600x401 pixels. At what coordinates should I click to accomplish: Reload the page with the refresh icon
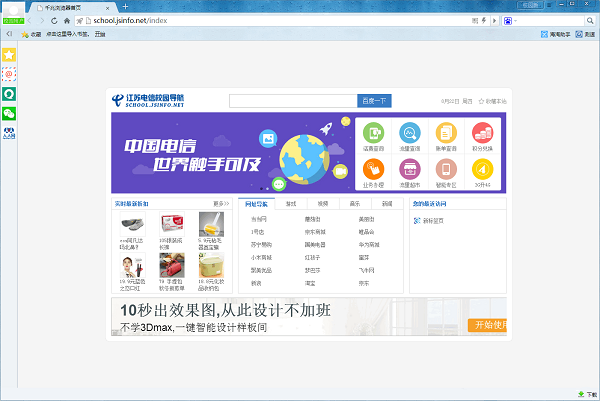[54, 21]
